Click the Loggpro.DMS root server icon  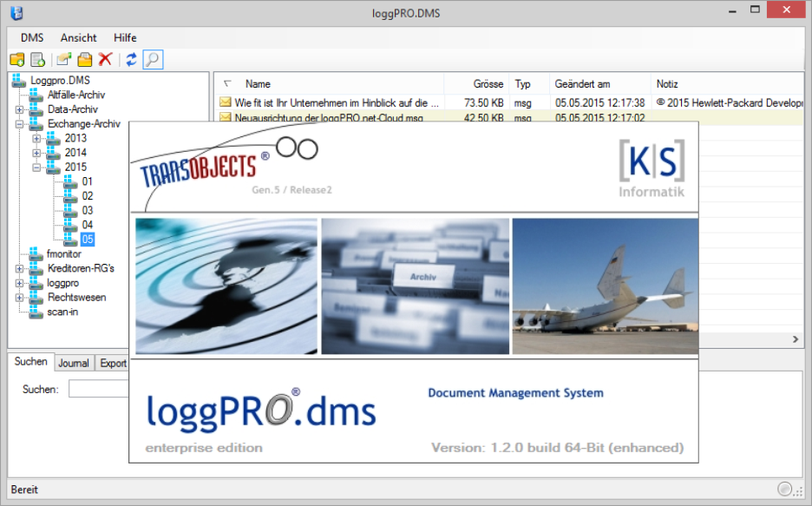point(19,80)
